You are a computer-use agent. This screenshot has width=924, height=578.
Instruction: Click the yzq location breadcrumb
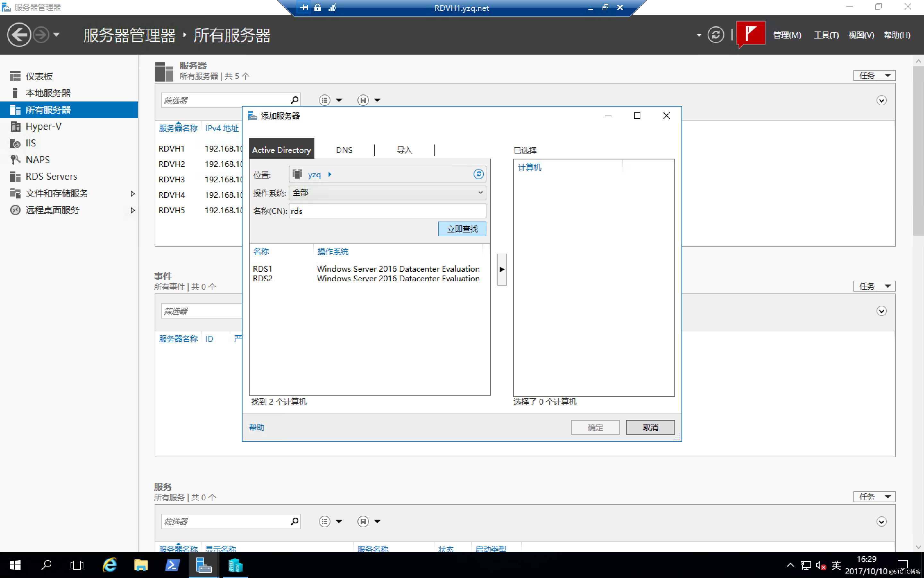tap(314, 175)
